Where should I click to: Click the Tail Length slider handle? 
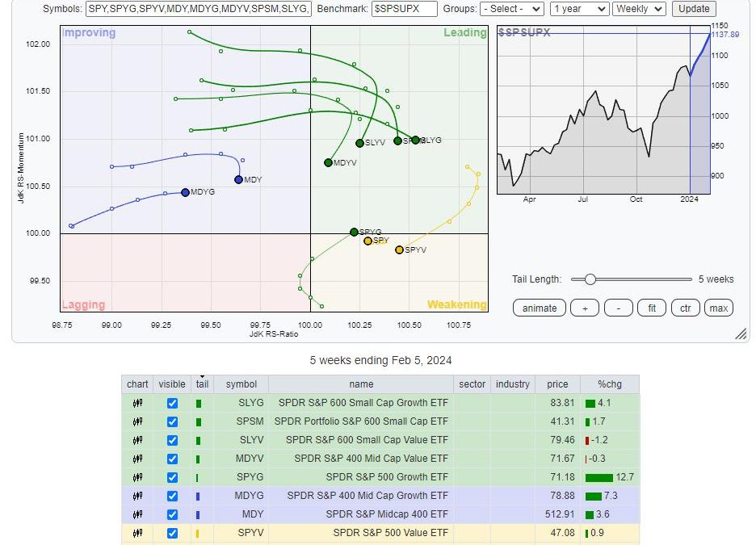(x=590, y=279)
